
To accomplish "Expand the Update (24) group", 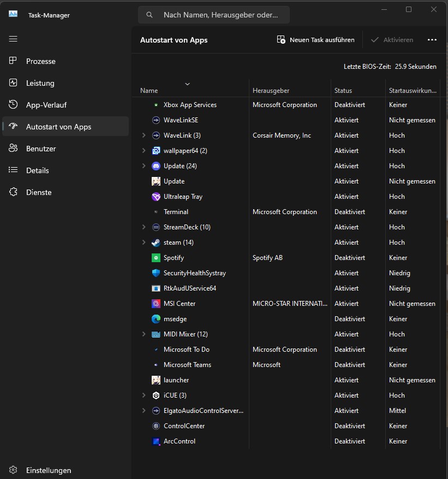I will point(144,166).
